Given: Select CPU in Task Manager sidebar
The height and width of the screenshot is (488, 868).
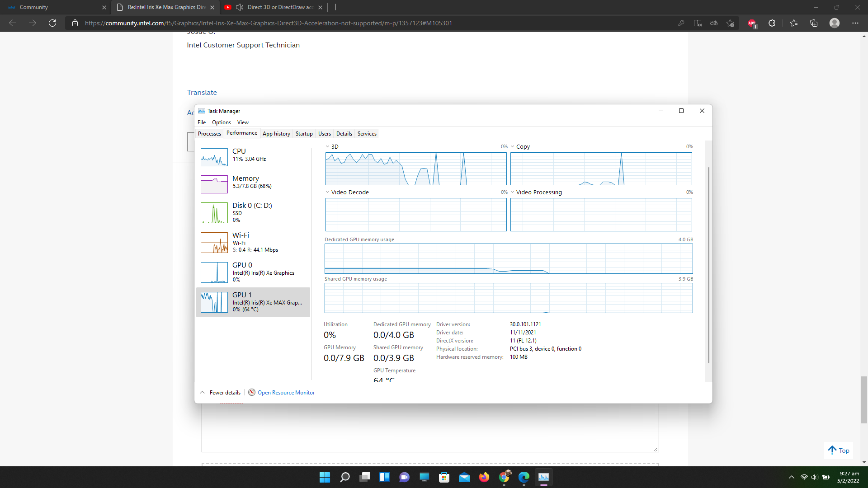Looking at the screenshot, I should [253, 157].
